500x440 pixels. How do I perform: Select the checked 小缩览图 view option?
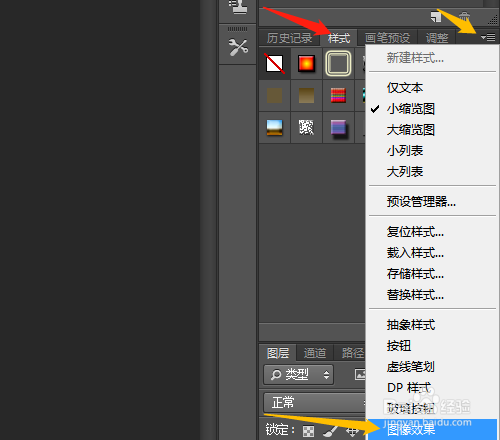click(x=411, y=109)
